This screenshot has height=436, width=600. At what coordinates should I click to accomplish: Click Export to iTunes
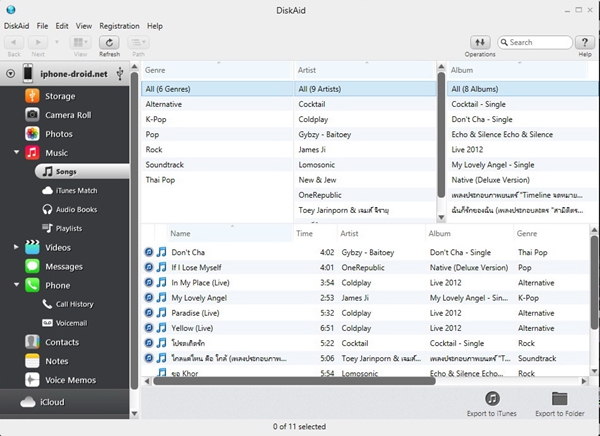(492, 404)
